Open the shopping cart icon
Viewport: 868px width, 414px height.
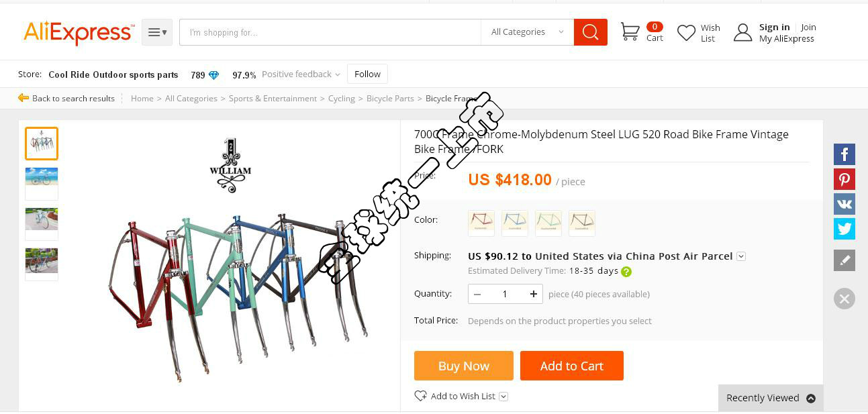(630, 32)
